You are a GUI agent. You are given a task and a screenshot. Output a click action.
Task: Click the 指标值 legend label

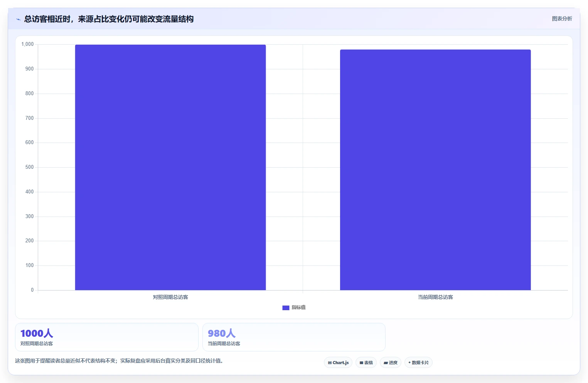(298, 307)
